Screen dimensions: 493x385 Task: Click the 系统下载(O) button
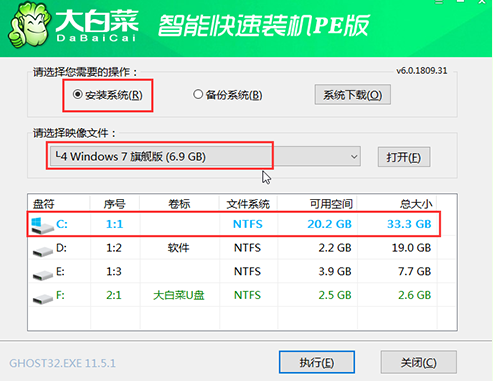pyautogui.click(x=353, y=95)
